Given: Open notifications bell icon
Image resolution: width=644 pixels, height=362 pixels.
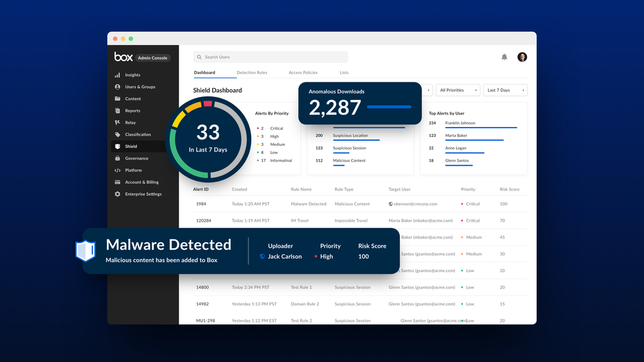Looking at the screenshot, I should (x=504, y=57).
